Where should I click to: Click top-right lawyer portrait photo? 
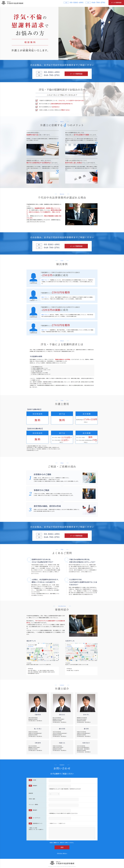(x=86, y=703)
